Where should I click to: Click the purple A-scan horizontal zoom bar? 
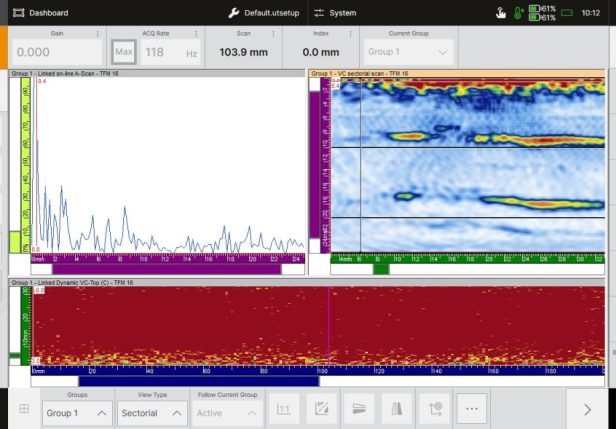coord(166,269)
